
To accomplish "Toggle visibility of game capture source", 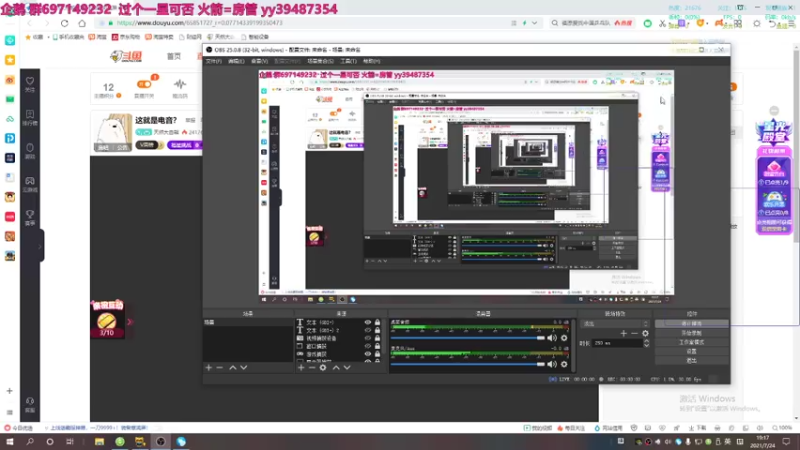I will (x=368, y=354).
